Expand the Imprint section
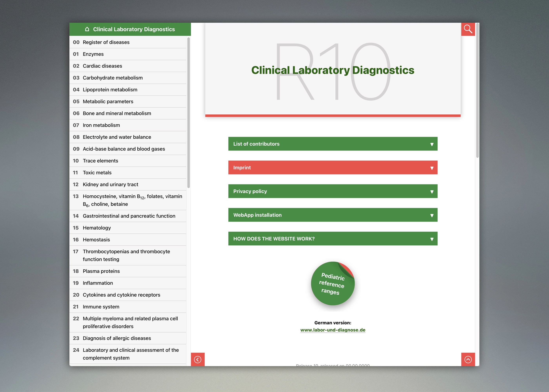This screenshot has height=392, width=549. (333, 168)
